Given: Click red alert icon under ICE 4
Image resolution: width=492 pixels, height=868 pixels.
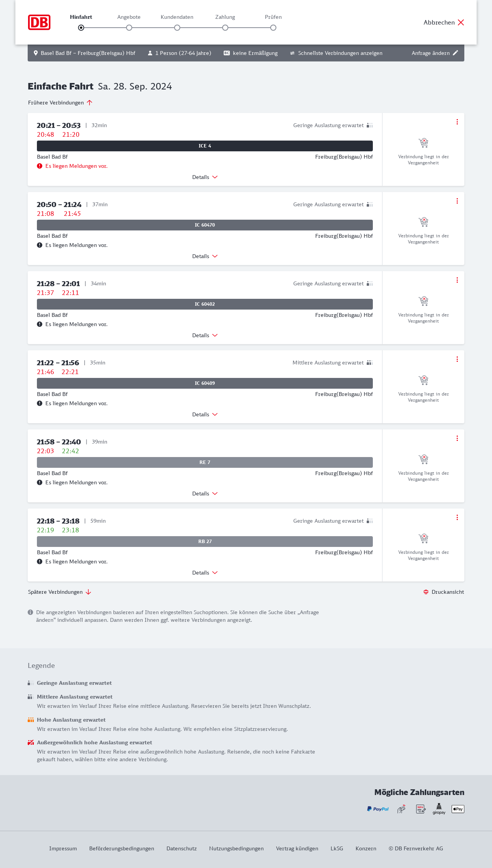Looking at the screenshot, I should click(x=40, y=166).
